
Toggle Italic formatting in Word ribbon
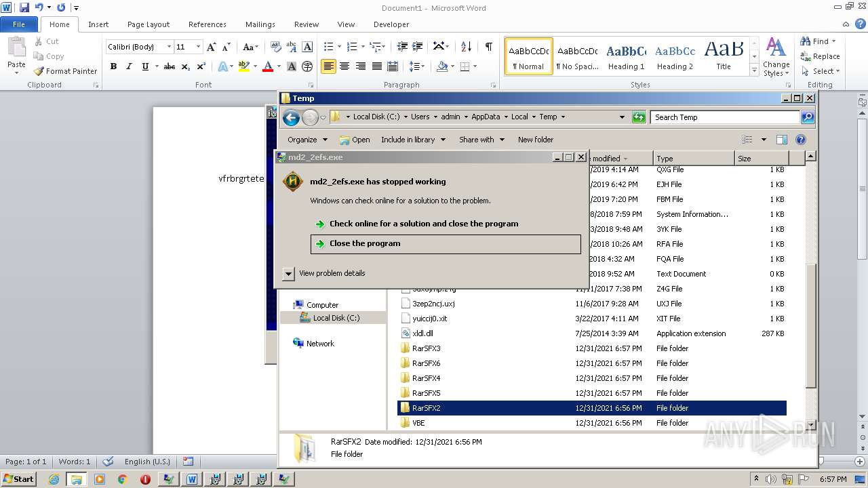click(x=129, y=66)
